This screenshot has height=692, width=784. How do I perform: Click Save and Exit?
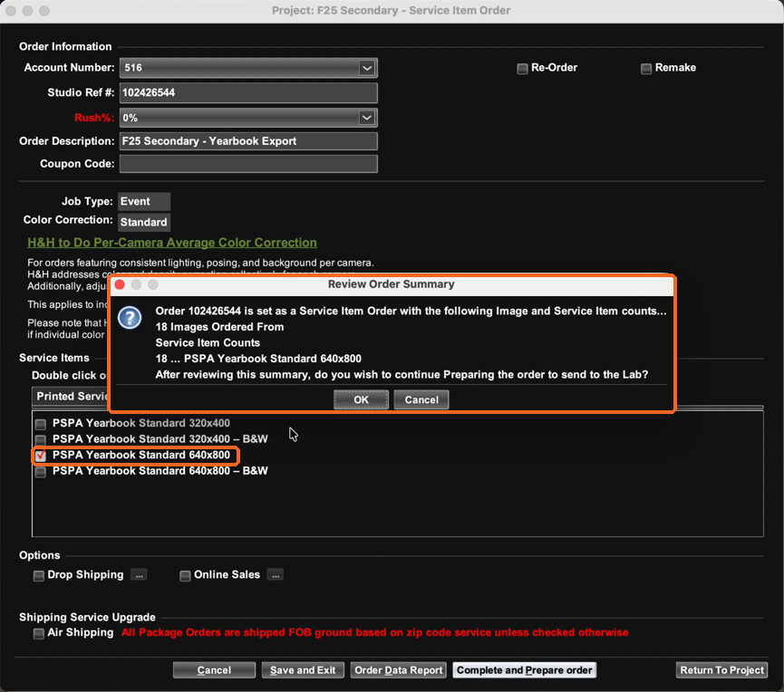[x=303, y=670]
